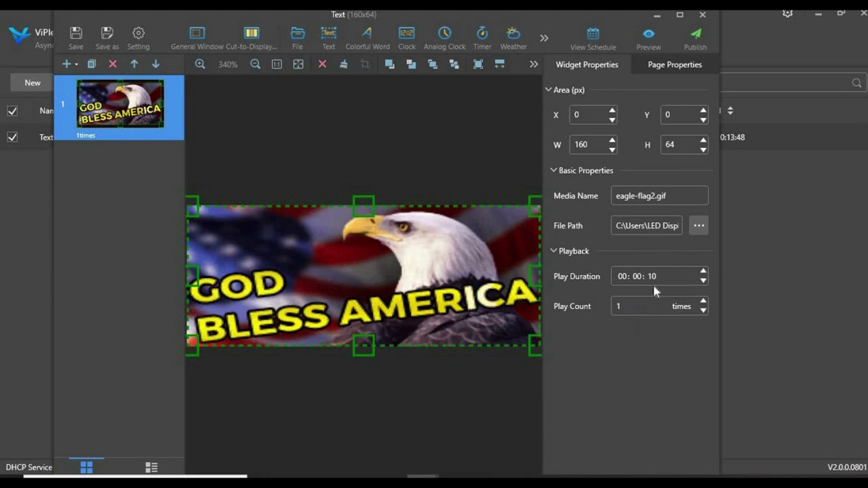This screenshot has height=488, width=868.
Task: Decrease the H height stepper
Action: click(703, 149)
